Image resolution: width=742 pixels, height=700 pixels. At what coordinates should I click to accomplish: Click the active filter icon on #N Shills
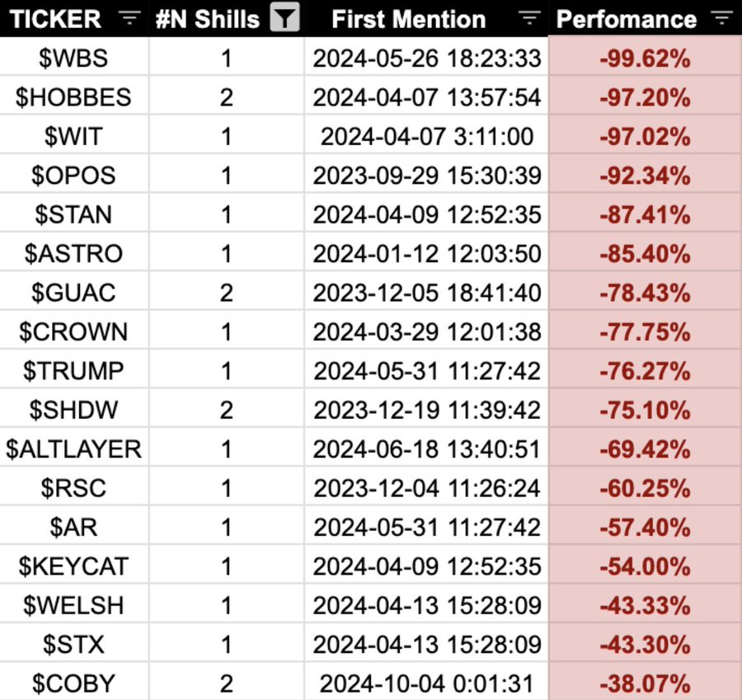(x=284, y=19)
